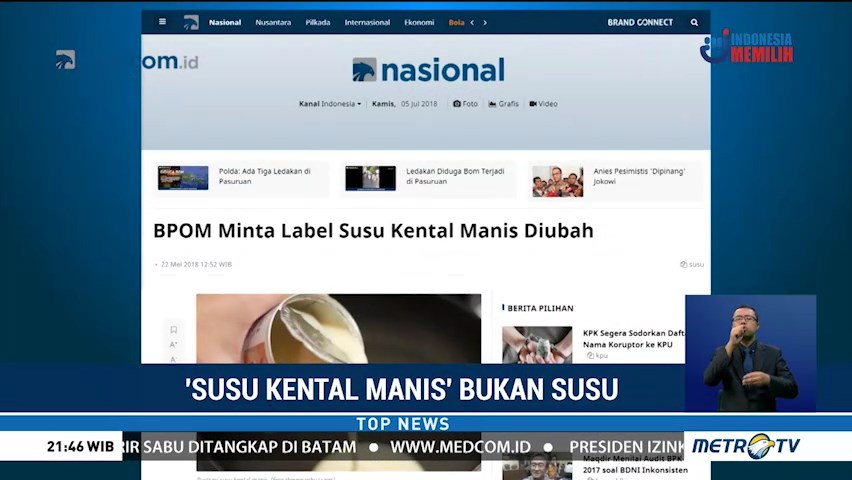Click the 21:46 WIB clock
852x480 pixels.
click(x=80, y=447)
